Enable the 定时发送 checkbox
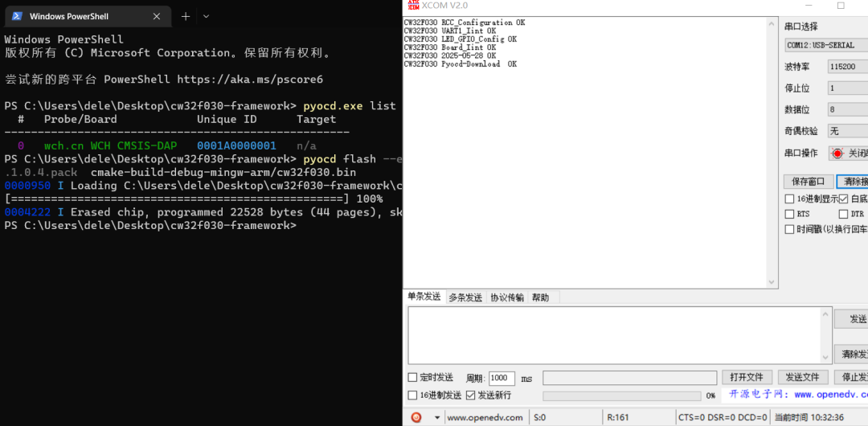Image resolution: width=868 pixels, height=426 pixels. tap(412, 378)
